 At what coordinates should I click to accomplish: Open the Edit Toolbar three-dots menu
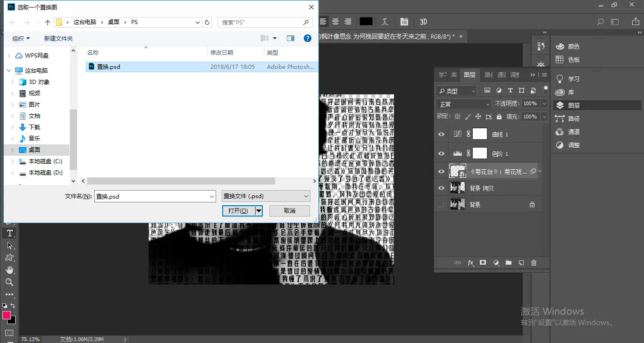9,294
